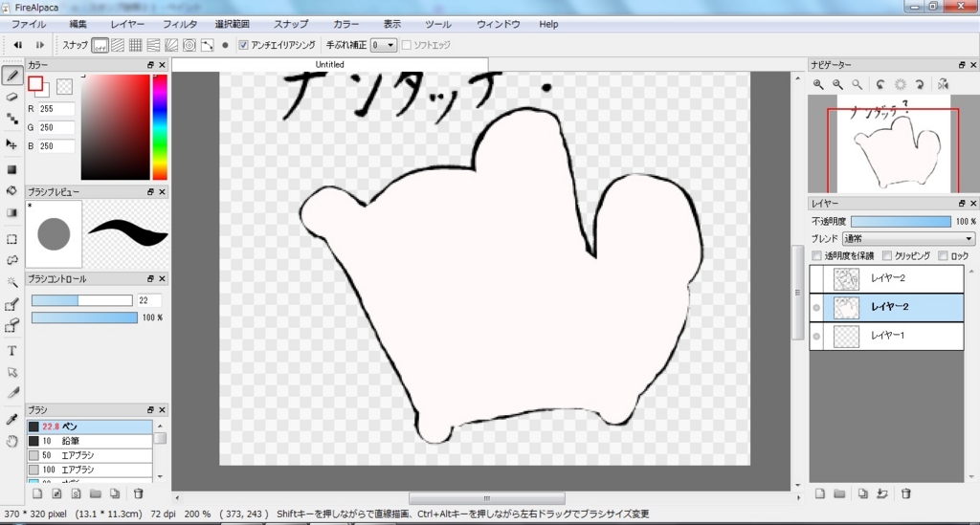Click the snap setting dot icon
Image resolution: width=980 pixels, height=525 pixels.
(225, 45)
